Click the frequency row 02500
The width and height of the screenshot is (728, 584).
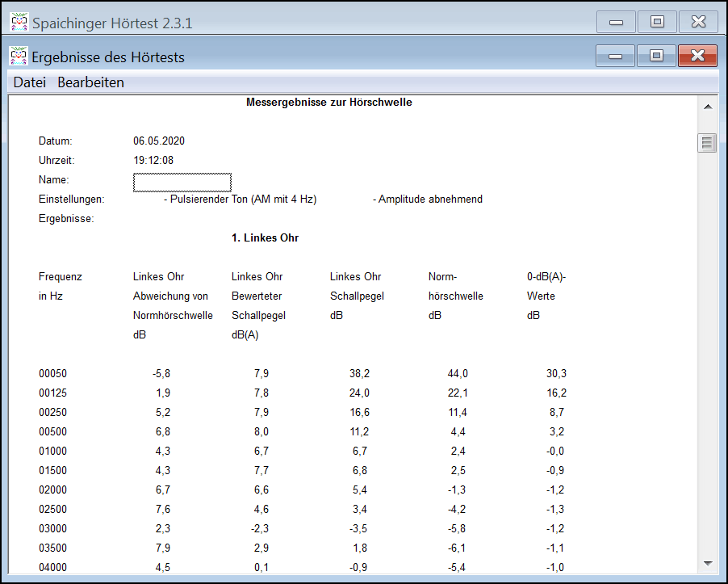53,509
